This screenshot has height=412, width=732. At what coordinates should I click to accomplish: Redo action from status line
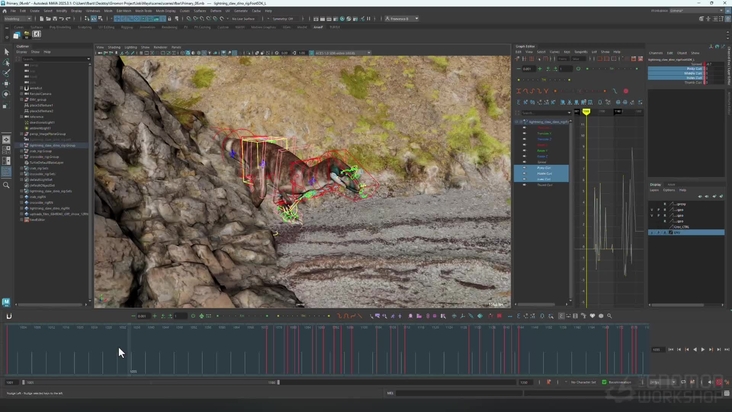(x=68, y=19)
